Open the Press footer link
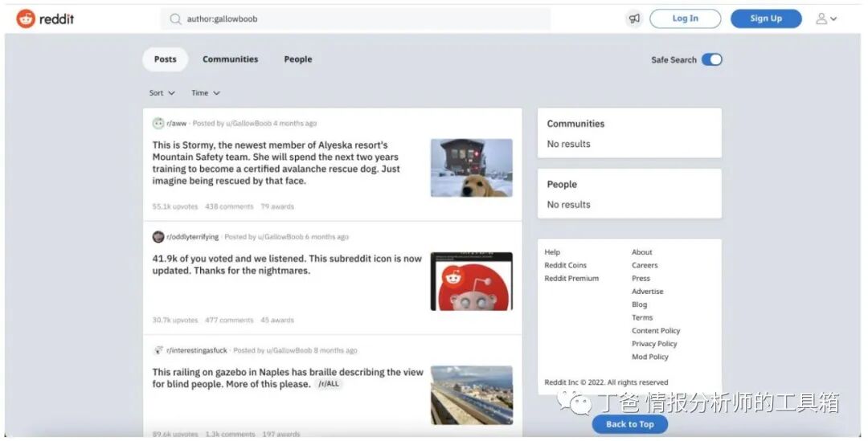Screen dimensions: 868x441 pos(641,278)
